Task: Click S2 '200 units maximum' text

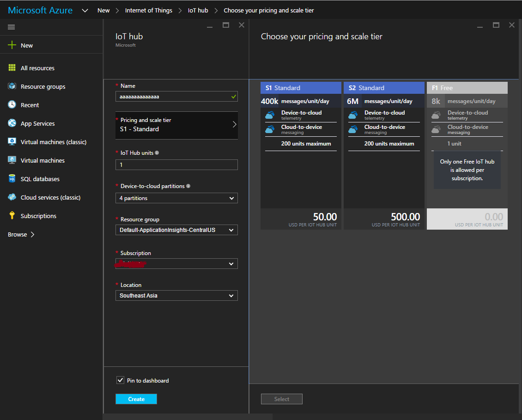Action: pyautogui.click(x=389, y=144)
